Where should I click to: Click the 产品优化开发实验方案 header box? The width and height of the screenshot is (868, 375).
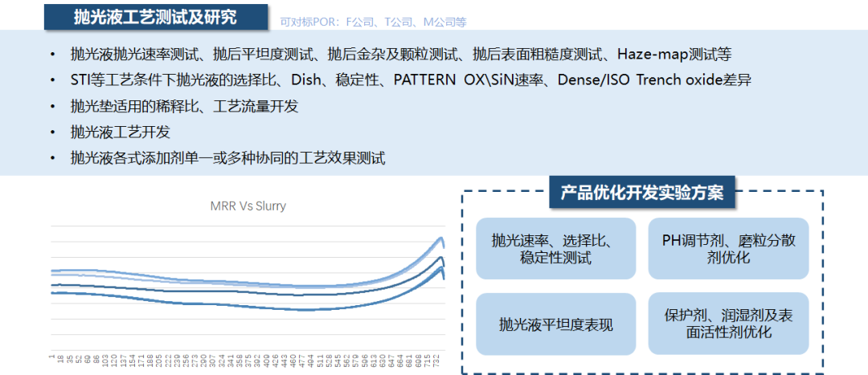[642, 193]
